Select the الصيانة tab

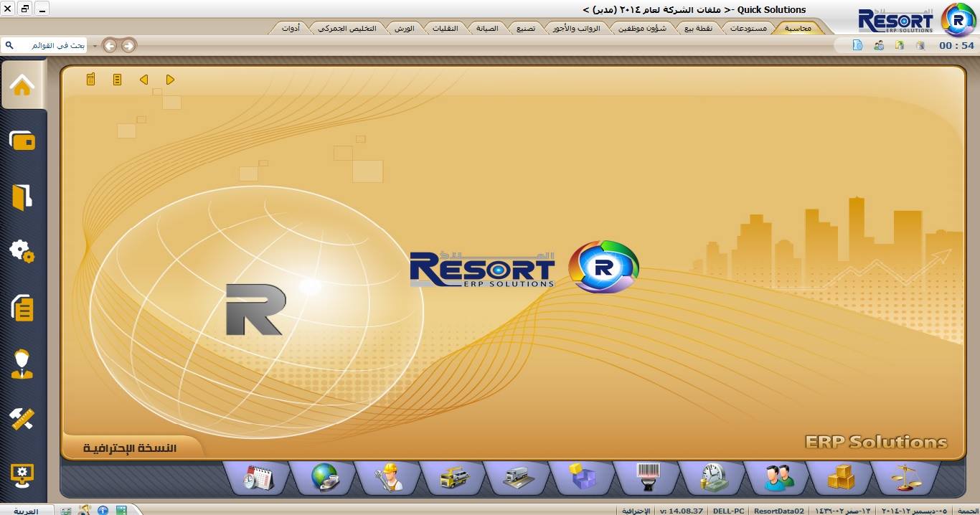click(x=487, y=28)
